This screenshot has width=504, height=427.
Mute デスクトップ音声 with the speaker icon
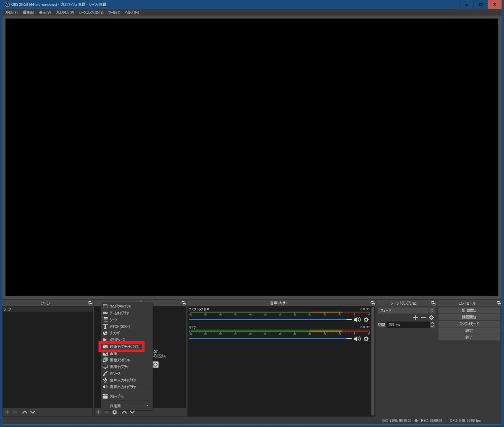(x=357, y=320)
